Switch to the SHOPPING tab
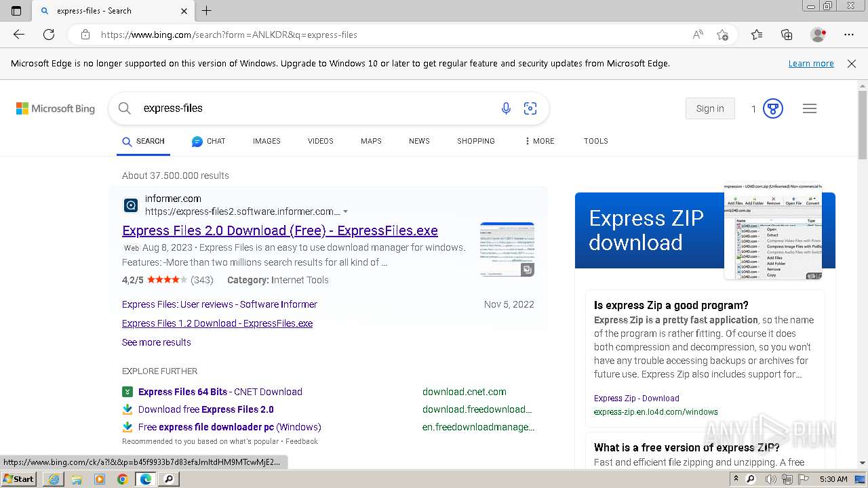The width and height of the screenshot is (868, 488). pyautogui.click(x=475, y=141)
